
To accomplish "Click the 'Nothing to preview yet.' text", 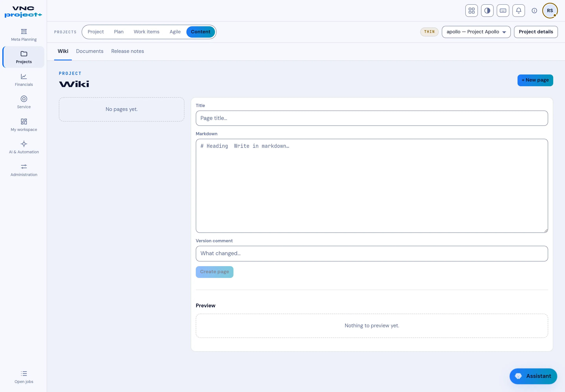I will point(372,326).
